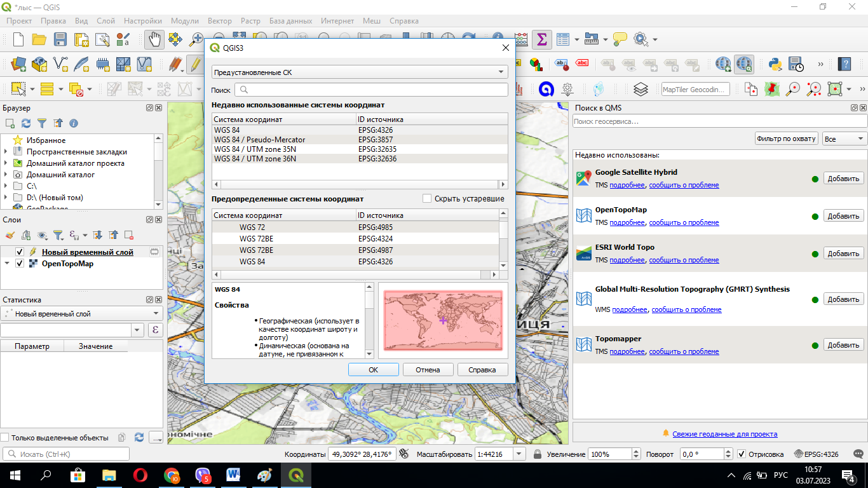
Task: Toggle the 'Отрисовка' rendering checkbox
Action: 741,454
